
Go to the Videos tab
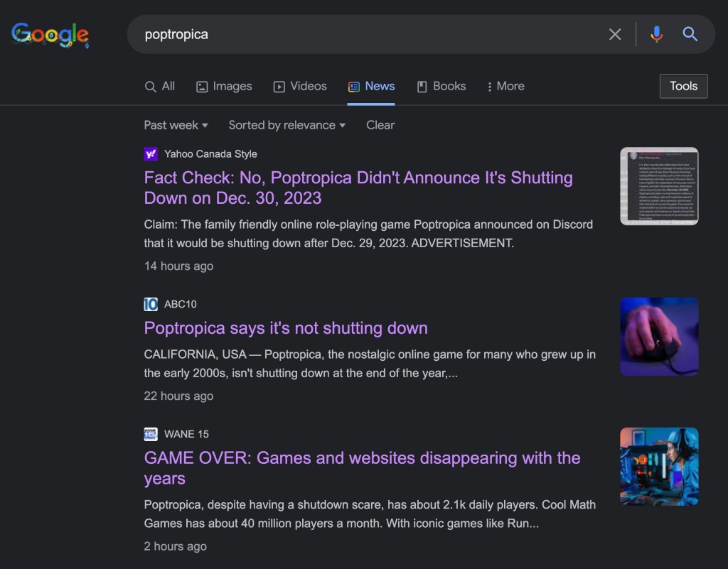300,86
